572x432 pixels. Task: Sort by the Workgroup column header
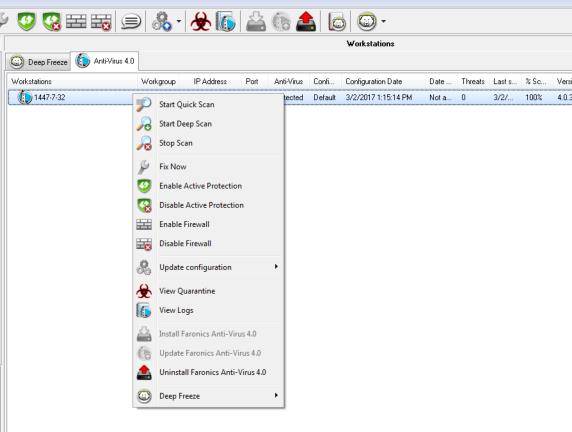pos(158,81)
